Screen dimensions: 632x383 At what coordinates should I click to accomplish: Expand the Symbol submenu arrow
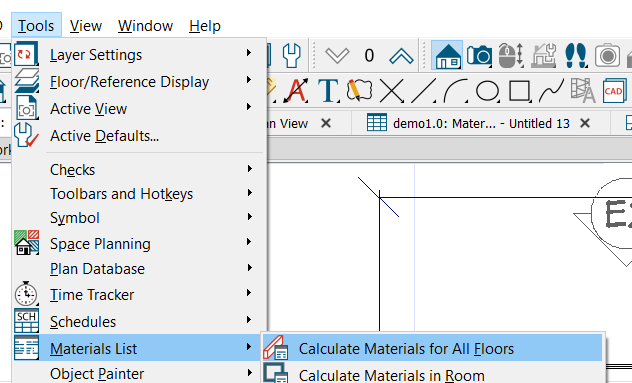(x=249, y=217)
